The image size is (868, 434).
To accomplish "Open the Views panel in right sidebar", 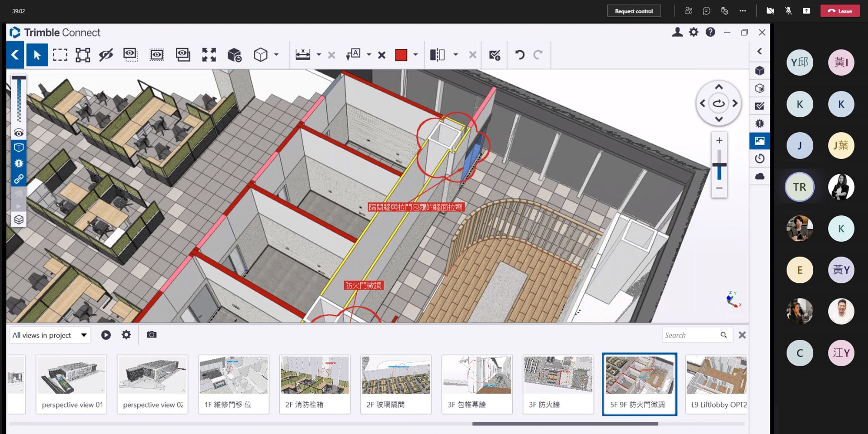I will coord(759,141).
